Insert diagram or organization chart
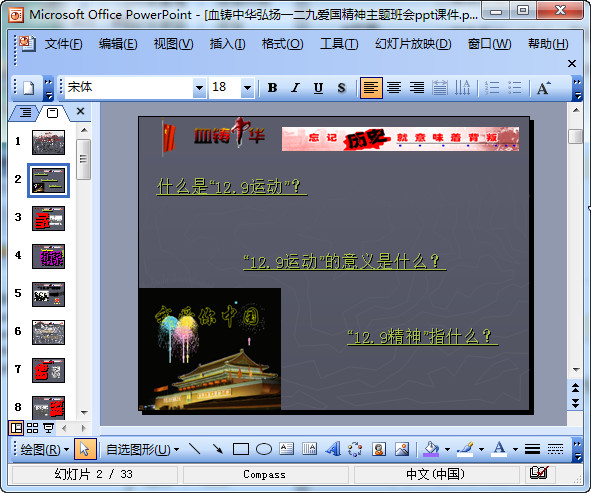This screenshot has width=591, height=493. (355, 449)
